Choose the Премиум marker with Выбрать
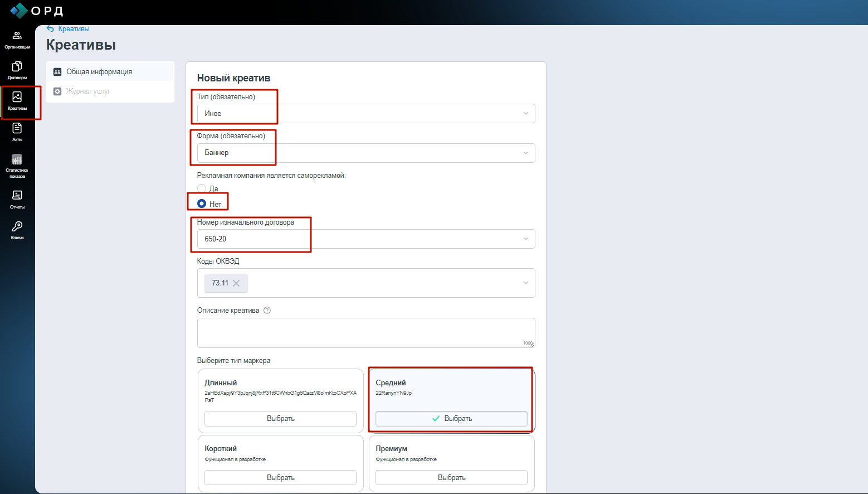This screenshot has width=868, height=494. (451, 478)
